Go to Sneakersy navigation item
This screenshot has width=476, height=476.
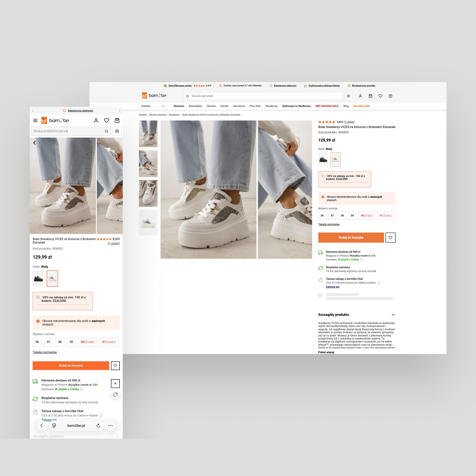(271, 106)
